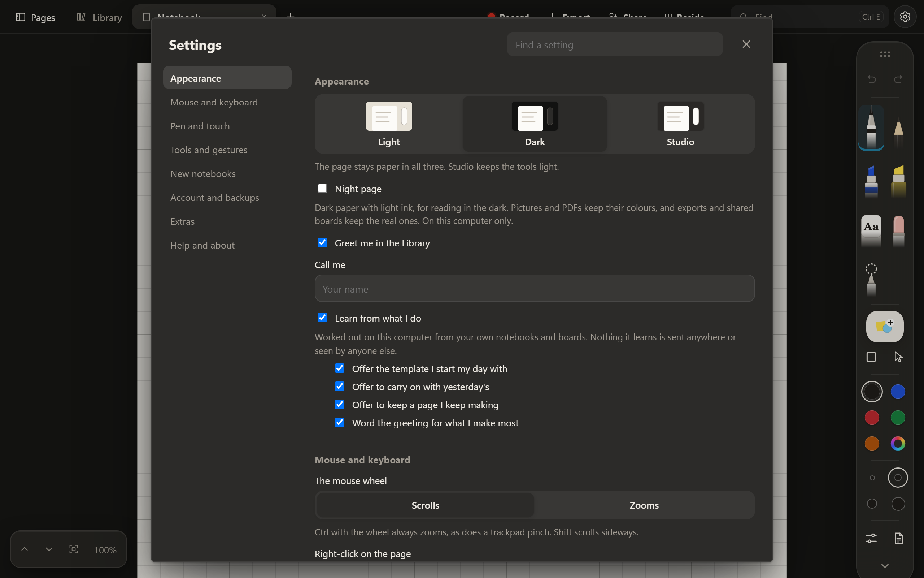The image size is (924, 578).
Task: Select the pink eraser tool
Action: pyautogui.click(x=898, y=231)
